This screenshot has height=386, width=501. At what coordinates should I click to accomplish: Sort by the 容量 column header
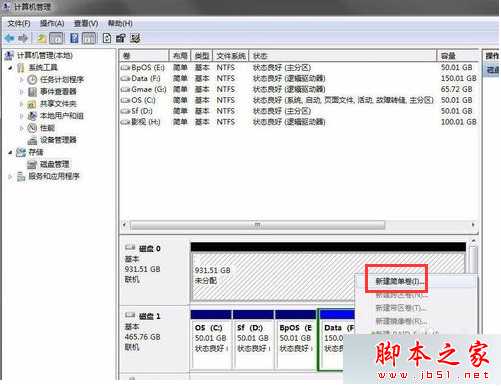458,56
